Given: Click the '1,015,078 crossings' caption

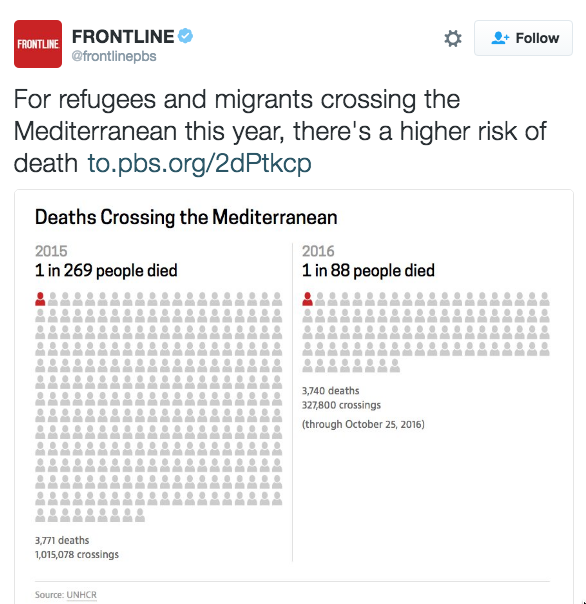Looking at the screenshot, I should 77,555.
